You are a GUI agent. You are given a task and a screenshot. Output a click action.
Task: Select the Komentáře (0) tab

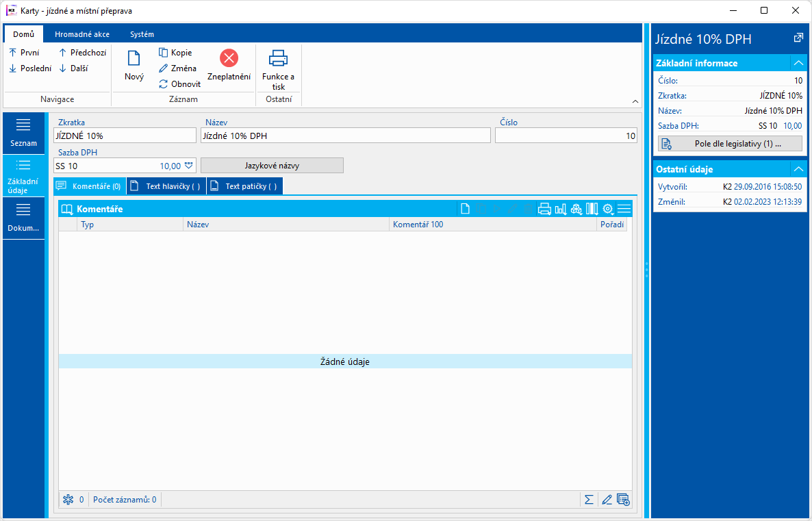coord(90,186)
